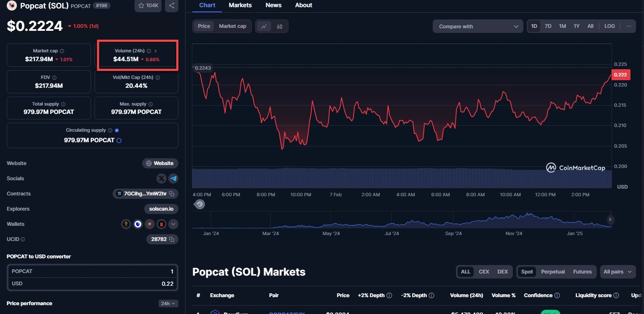Viewport: 644px width, 314px height.
Task: Open the Compare with dropdown
Action: point(478,26)
